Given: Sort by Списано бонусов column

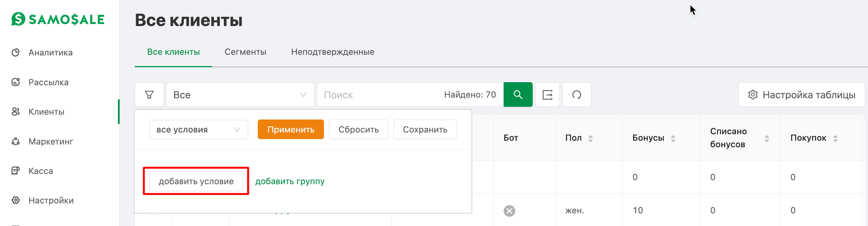Looking at the screenshot, I should [x=740, y=138].
